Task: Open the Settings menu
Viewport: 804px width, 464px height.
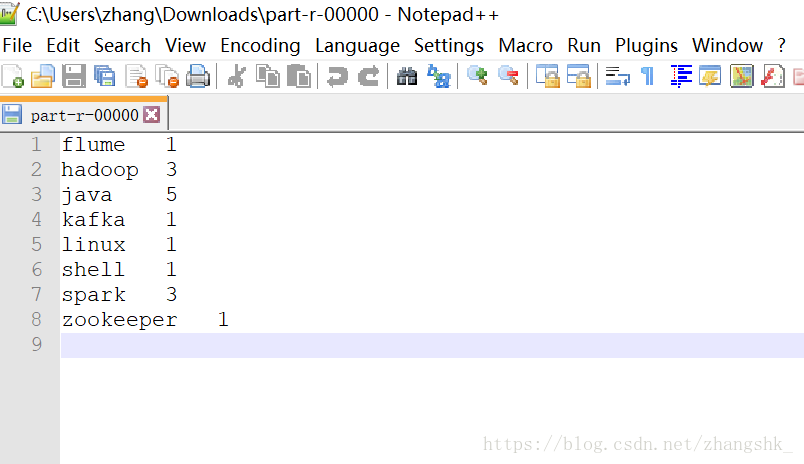Action: [x=449, y=46]
